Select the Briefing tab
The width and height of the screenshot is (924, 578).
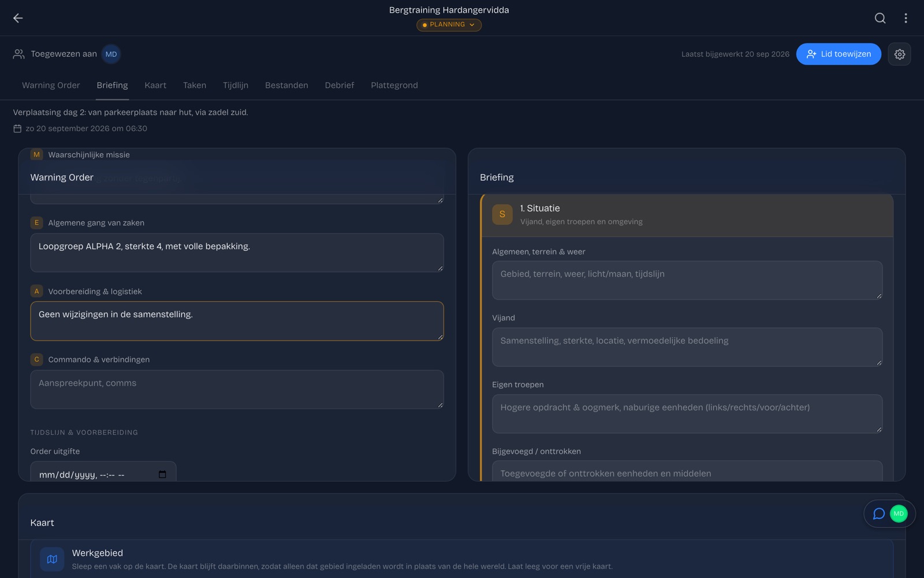[x=112, y=85]
